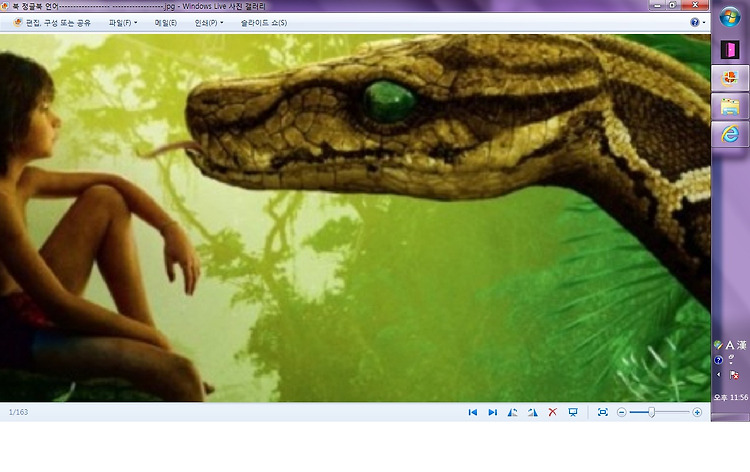Click the zoom slider handle

[651, 412]
